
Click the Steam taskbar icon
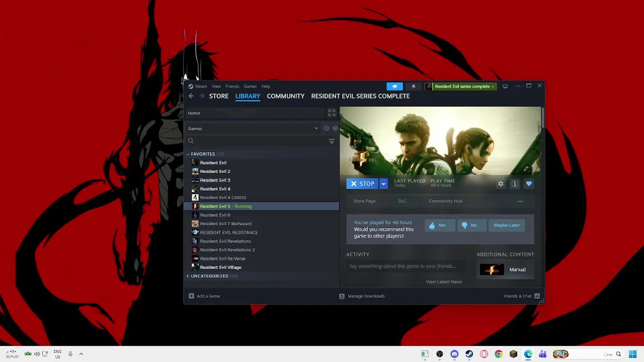click(469, 354)
